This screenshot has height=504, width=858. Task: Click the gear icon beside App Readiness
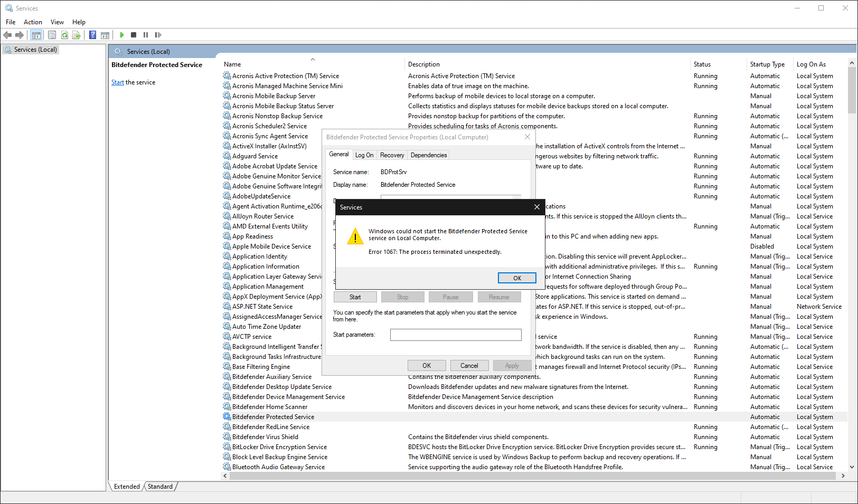[x=227, y=236]
